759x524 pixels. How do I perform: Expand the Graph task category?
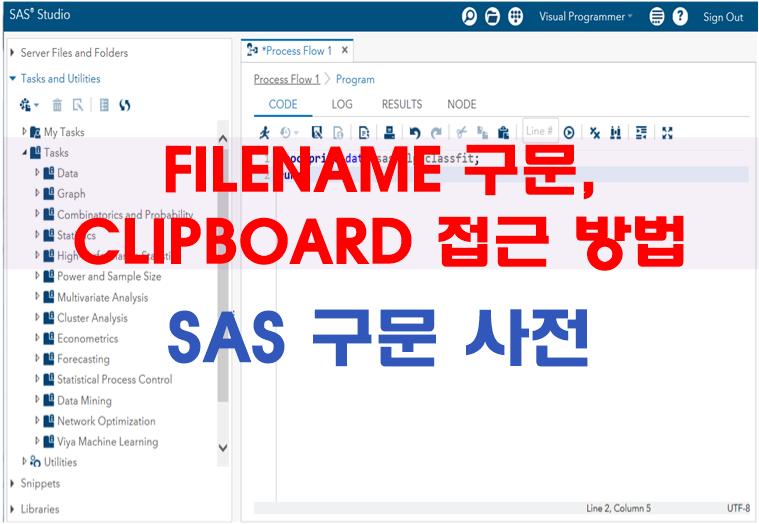coord(37,193)
